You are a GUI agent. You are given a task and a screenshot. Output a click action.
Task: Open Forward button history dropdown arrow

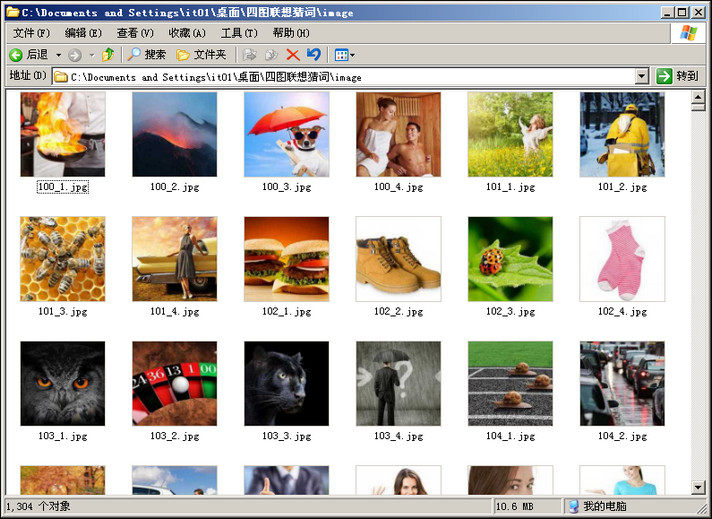91,55
